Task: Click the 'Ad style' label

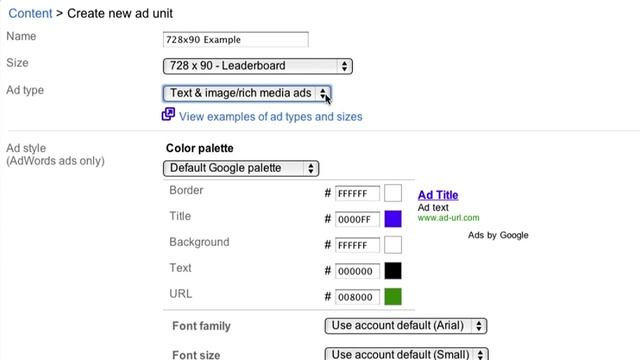Action: click(x=26, y=148)
